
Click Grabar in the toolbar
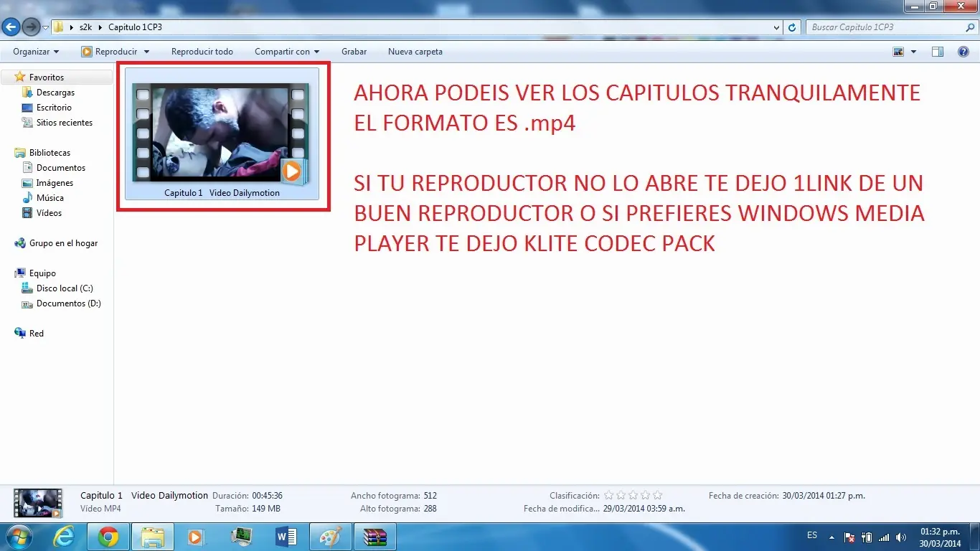pos(354,52)
